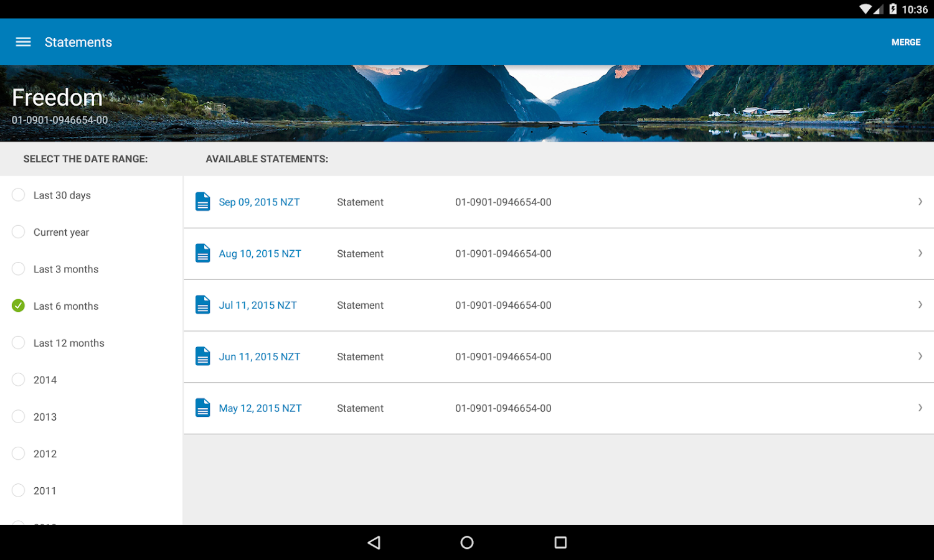Image resolution: width=934 pixels, height=560 pixels.
Task: Tap the SELECT THE DATE RANGE heading
Action: [x=85, y=159]
